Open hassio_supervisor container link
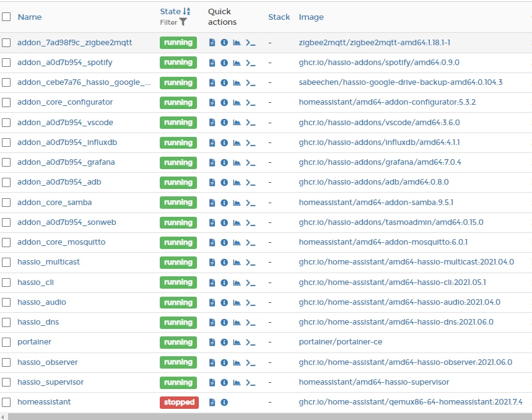Viewport: 532px width, 420px height. point(50,382)
